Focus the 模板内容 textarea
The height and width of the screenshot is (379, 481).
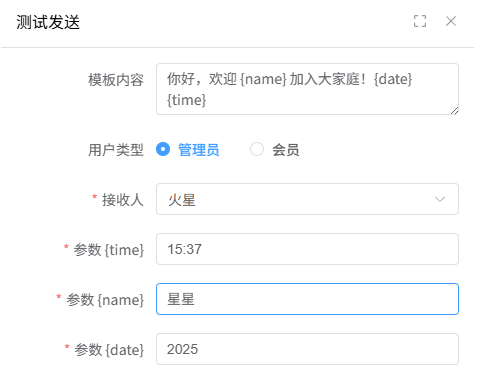[307, 89]
